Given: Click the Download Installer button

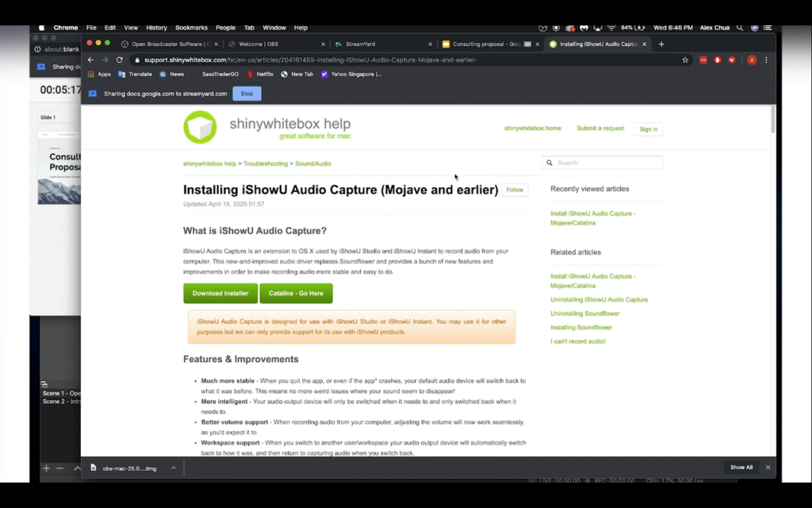Looking at the screenshot, I should click(220, 294).
